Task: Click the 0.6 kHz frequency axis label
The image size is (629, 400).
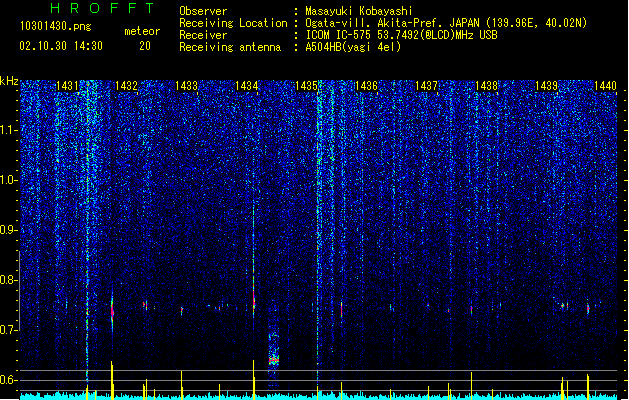Action: click(8, 380)
